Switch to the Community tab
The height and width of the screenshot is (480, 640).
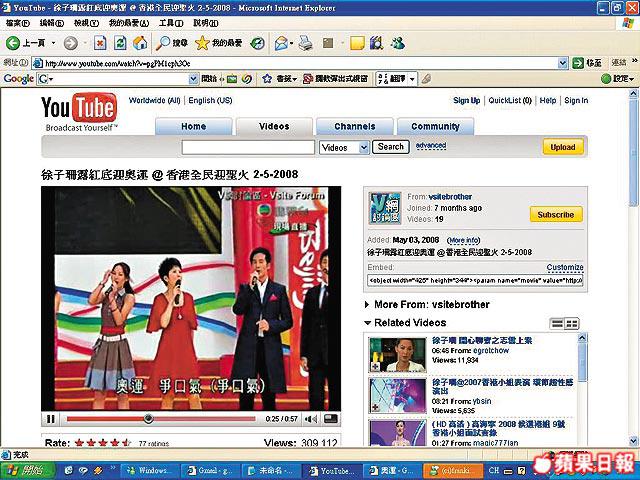[435, 127]
